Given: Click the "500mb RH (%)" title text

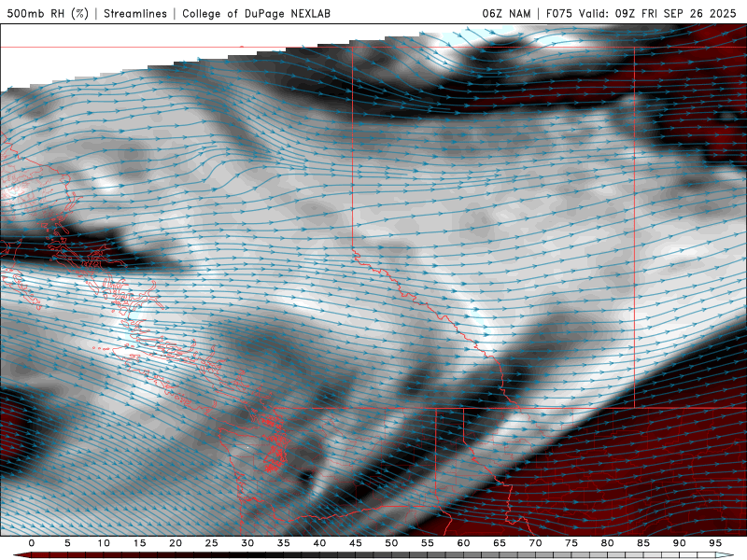Looking at the screenshot, I should point(48,13).
